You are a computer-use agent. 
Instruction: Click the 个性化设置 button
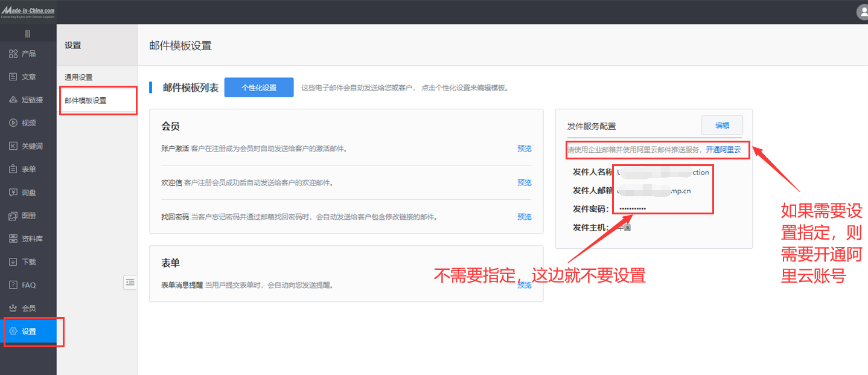[259, 87]
